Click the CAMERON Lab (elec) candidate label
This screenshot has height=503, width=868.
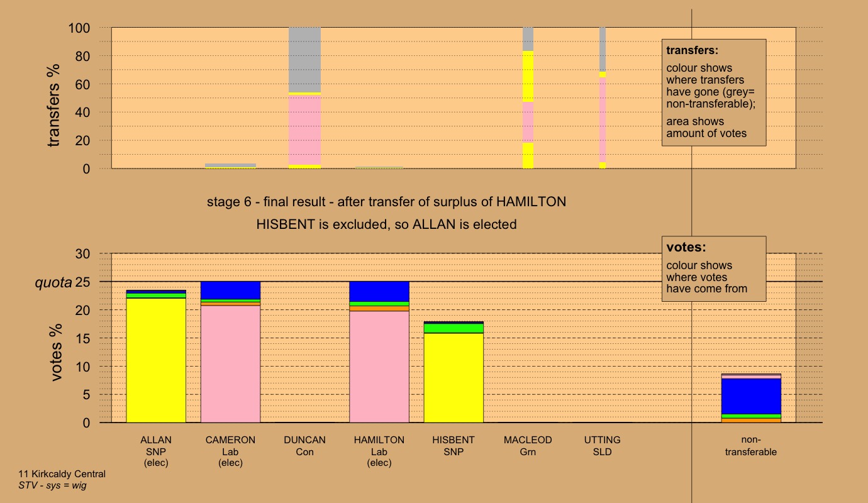click(x=230, y=451)
